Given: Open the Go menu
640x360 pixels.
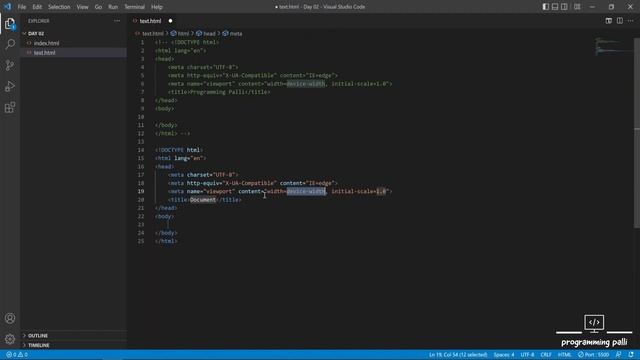Looking at the screenshot, I should 98,7.
